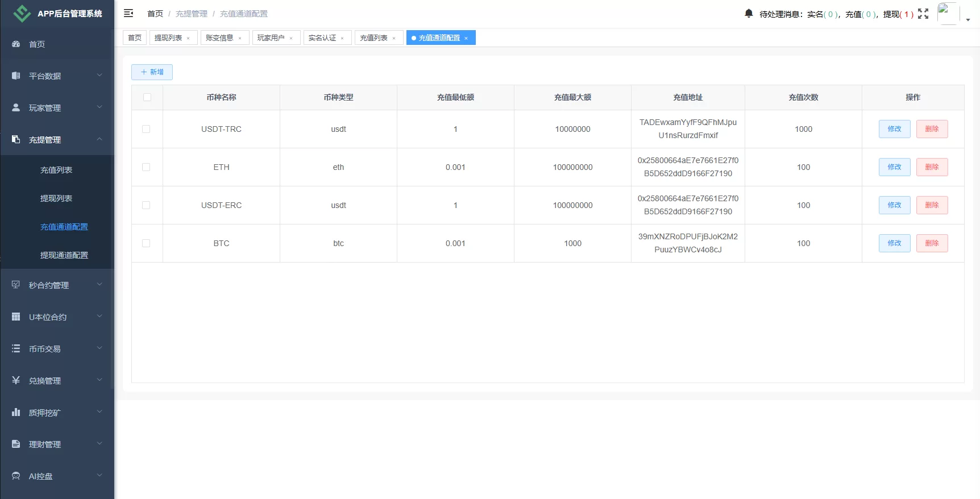The width and height of the screenshot is (980, 499).
Task: Click 修改 for the ETH row
Action: pyautogui.click(x=894, y=167)
